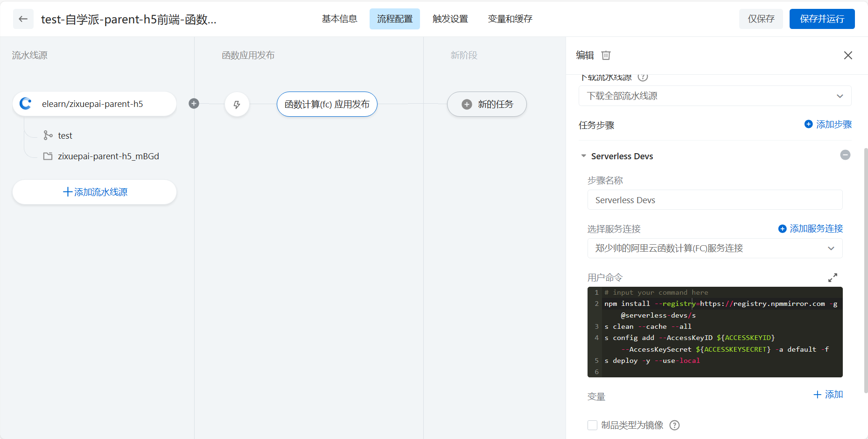Screen dimensions: 868x439
Task: Click the 函数应用发布 stage title
Action: [x=248, y=55]
